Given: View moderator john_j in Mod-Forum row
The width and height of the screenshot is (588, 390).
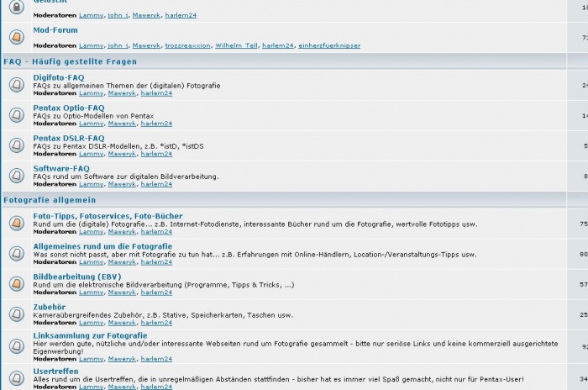Looking at the screenshot, I should [118, 45].
